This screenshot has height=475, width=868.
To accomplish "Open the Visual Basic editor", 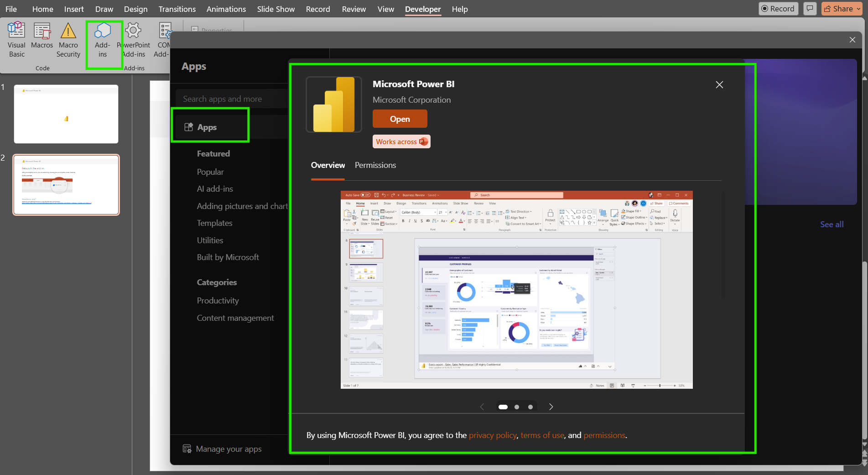I will tap(16, 40).
